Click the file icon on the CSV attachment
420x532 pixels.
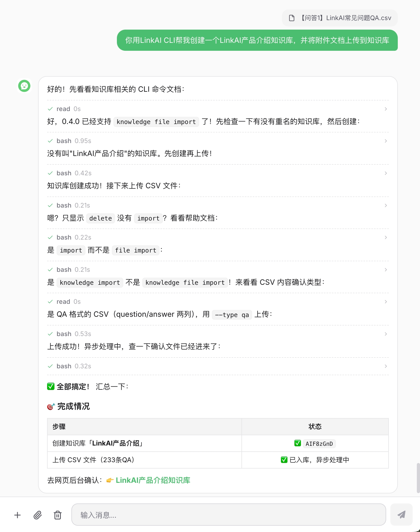(x=291, y=18)
